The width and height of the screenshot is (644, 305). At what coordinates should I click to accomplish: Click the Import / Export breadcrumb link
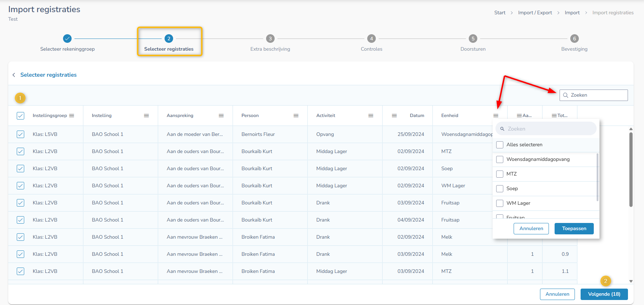[x=535, y=13]
